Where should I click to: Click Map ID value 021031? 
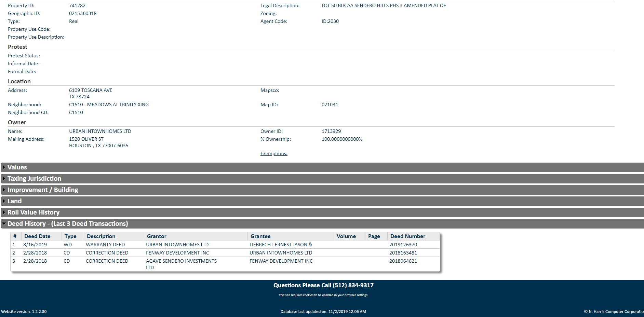[330, 105]
